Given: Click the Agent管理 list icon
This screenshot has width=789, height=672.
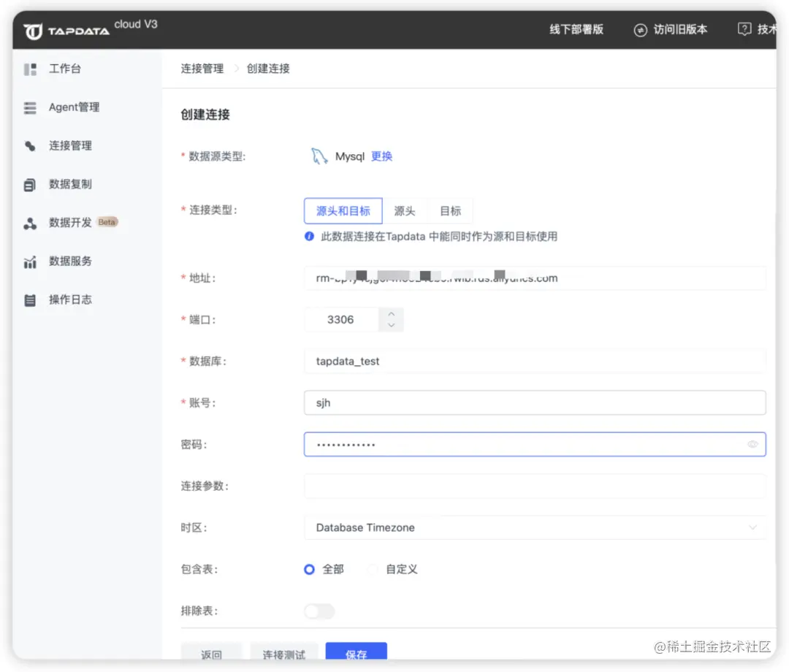Looking at the screenshot, I should click(30, 107).
